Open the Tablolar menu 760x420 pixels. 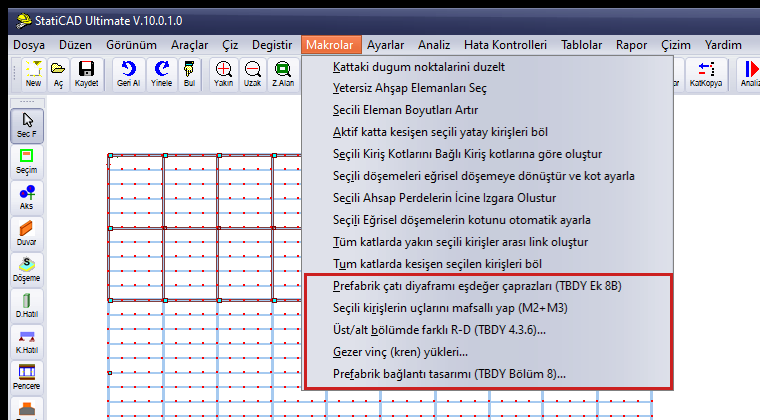(581, 45)
